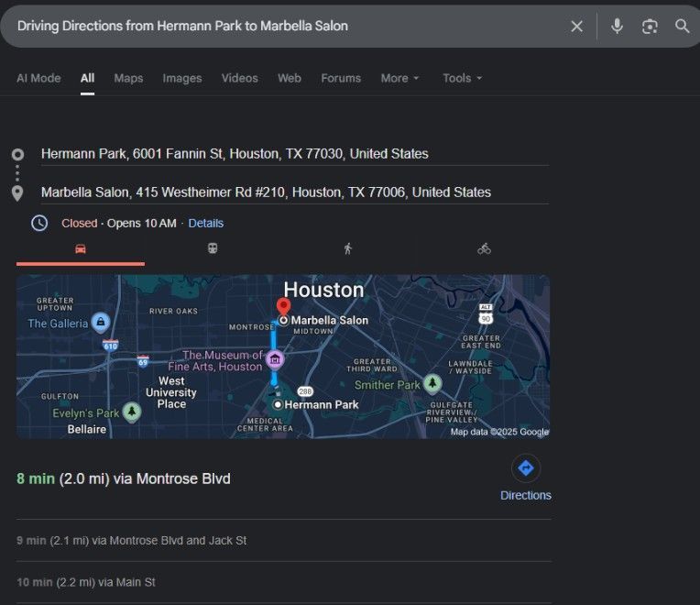
Task: Submit search with the magnifying glass icon
Action: click(x=682, y=27)
